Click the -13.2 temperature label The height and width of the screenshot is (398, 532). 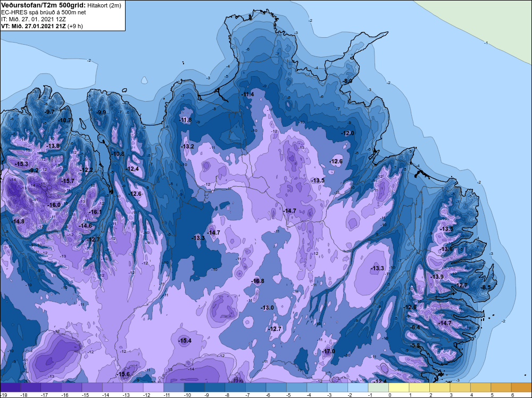pyautogui.click(x=187, y=146)
